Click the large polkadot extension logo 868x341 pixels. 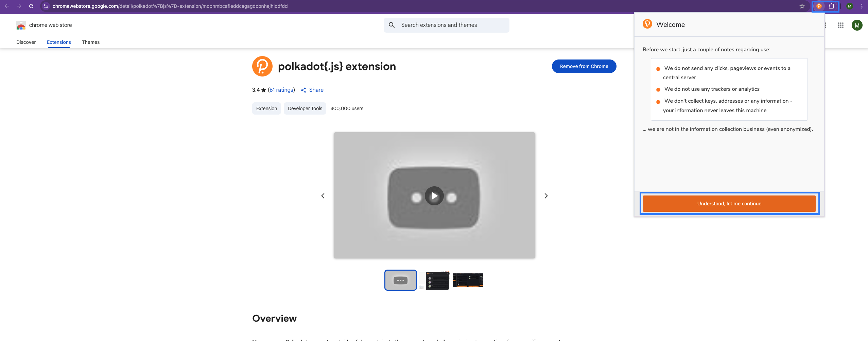pyautogui.click(x=262, y=66)
